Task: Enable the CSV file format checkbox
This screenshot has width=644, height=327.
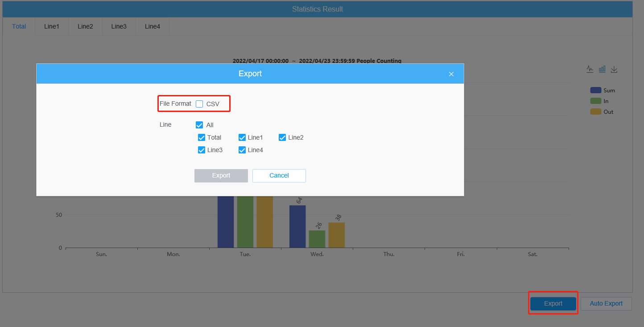Action: tap(199, 104)
